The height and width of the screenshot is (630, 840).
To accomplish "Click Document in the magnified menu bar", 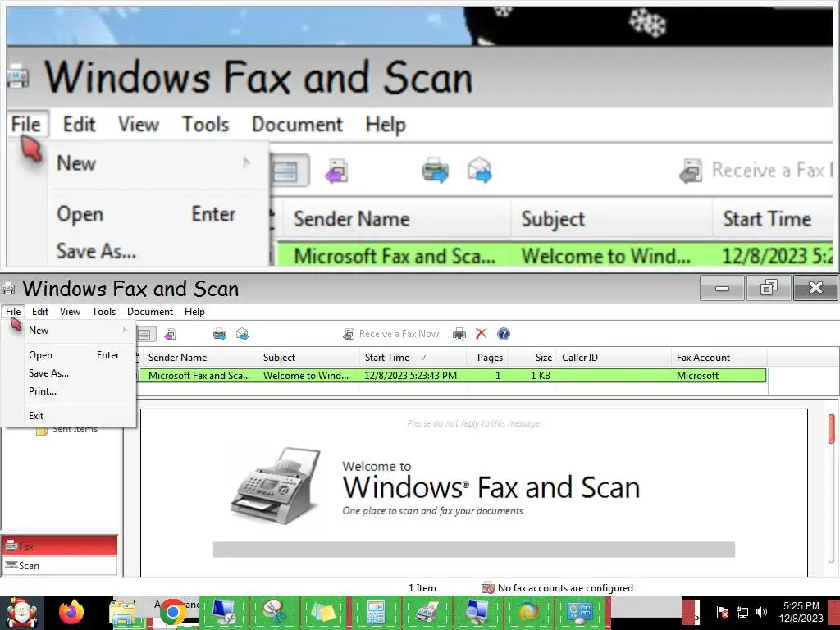I will (297, 125).
